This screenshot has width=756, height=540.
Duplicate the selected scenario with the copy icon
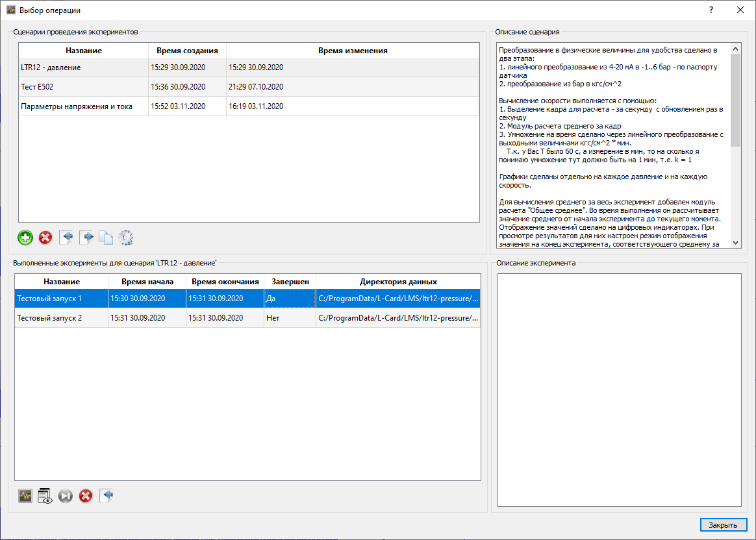point(106,238)
